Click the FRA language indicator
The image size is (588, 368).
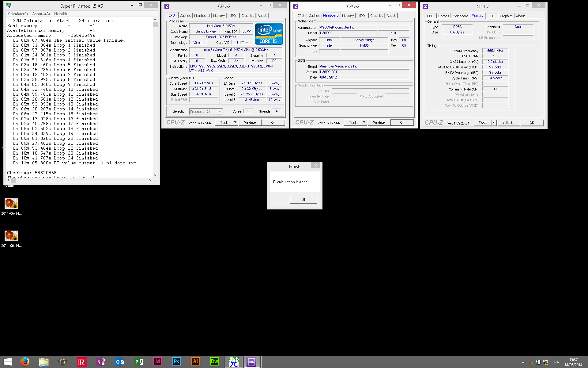pyautogui.click(x=556, y=362)
